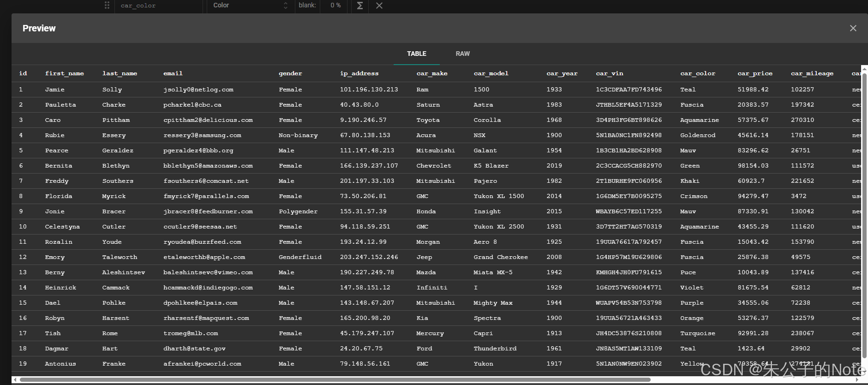The height and width of the screenshot is (385, 868).
Task: Open the Color type dropdown
Action: tap(251, 5)
